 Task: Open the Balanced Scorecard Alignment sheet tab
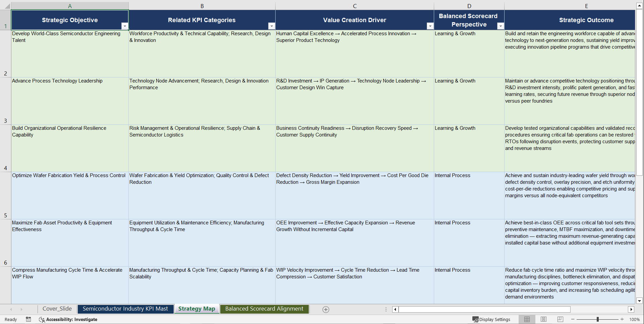click(x=264, y=309)
